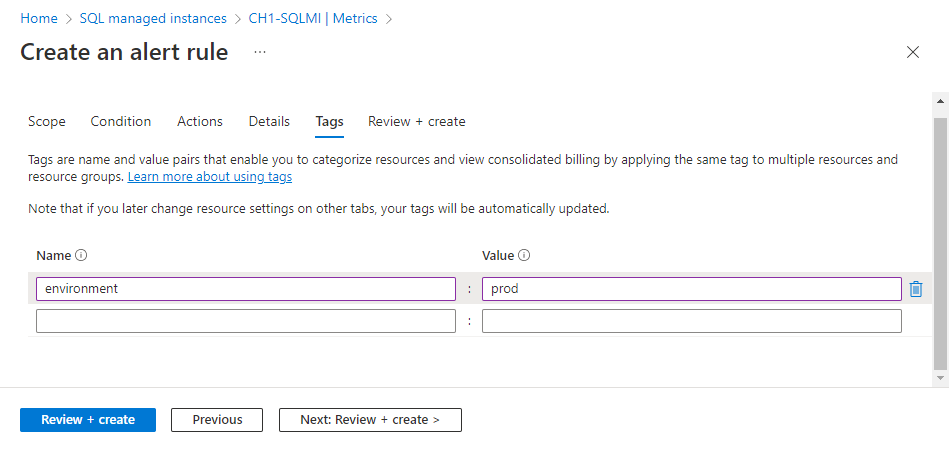
Task: Click the blue Review + create button
Action: click(88, 420)
